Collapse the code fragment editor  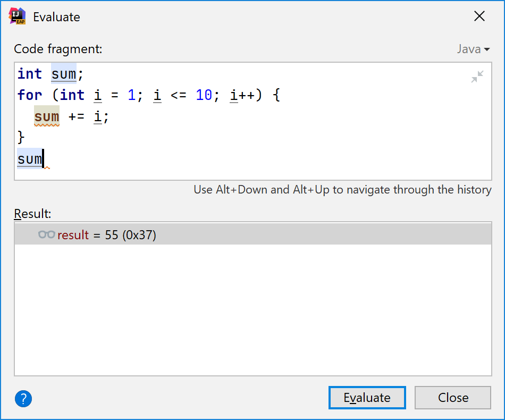tap(477, 77)
